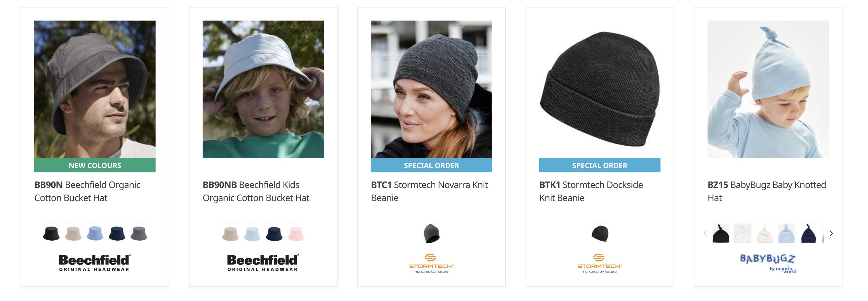
Task: Open BTC1 Stormtech Novarra Knit Beanie link
Action: (429, 191)
